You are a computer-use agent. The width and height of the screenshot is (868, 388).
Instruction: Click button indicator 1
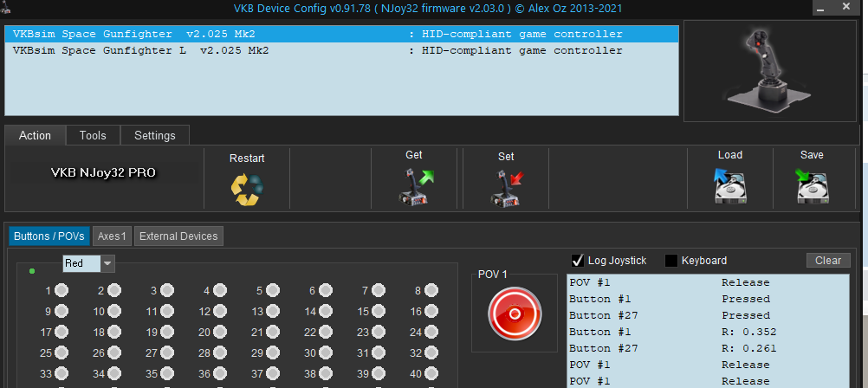[62, 290]
